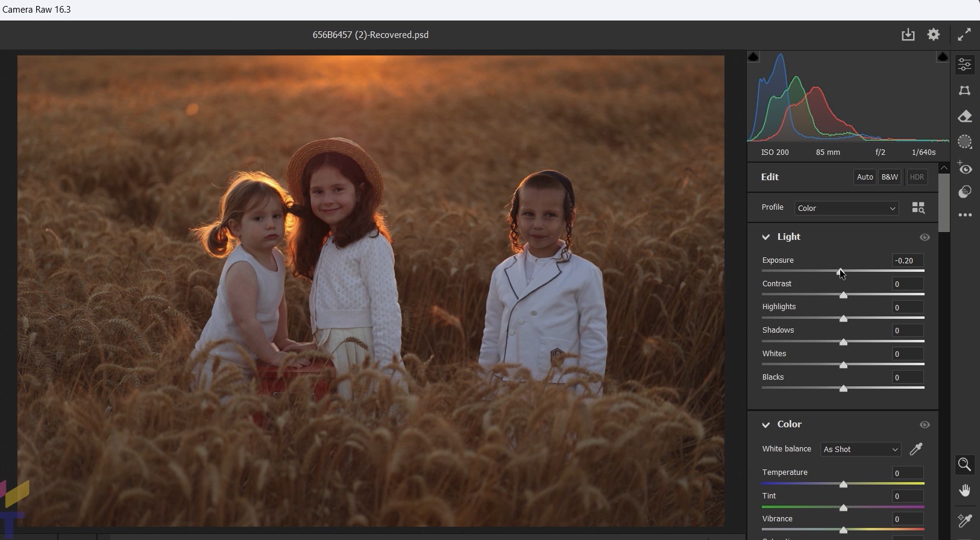Viewport: 980px width, 540px height.
Task: Select the Geometry crop tool icon
Action: (964, 90)
